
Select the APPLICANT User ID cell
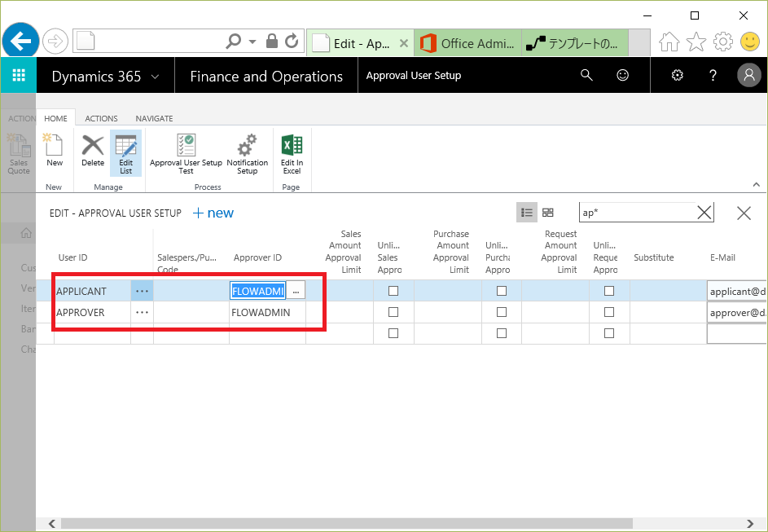coord(92,291)
